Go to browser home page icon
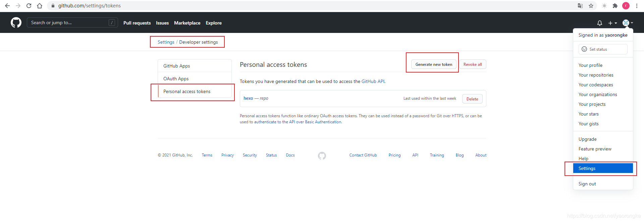 point(40,6)
